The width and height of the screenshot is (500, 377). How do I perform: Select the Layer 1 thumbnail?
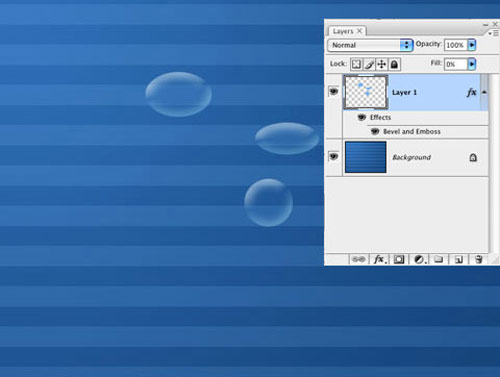click(x=366, y=92)
